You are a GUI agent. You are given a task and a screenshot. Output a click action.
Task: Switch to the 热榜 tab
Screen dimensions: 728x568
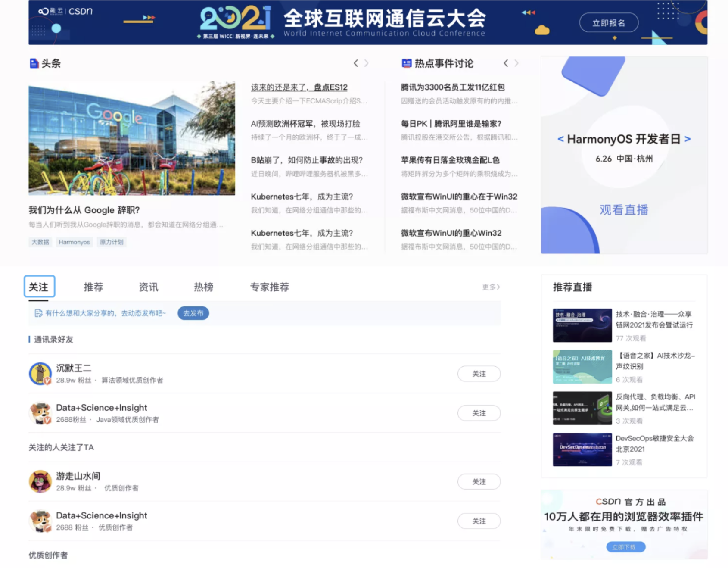point(204,287)
